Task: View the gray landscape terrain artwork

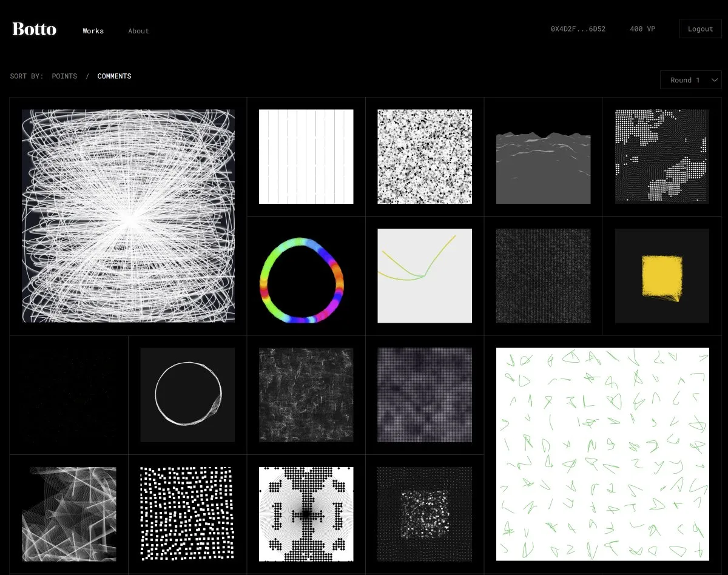Action: (543, 156)
